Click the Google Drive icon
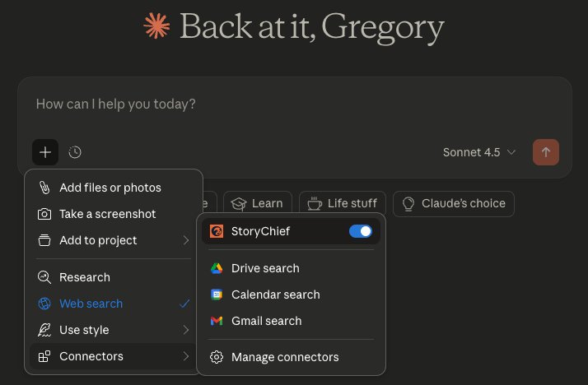 [x=217, y=268]
